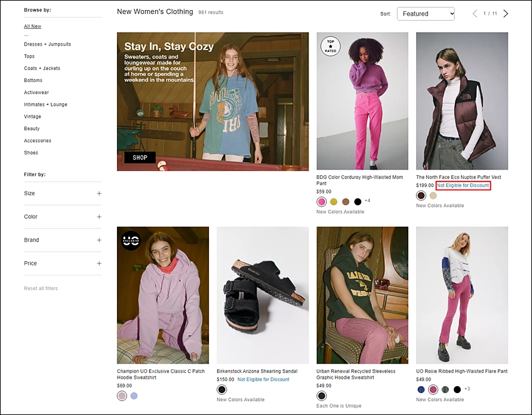Select the brown swatch for the corduroy mom pant
The image size is (532, 415).
pos(345,202)
